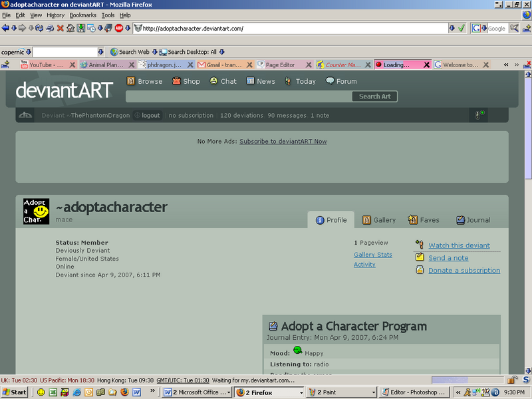Open the Today section on deviantART
This screenshot has width=532, height=399.
point(301,81)
